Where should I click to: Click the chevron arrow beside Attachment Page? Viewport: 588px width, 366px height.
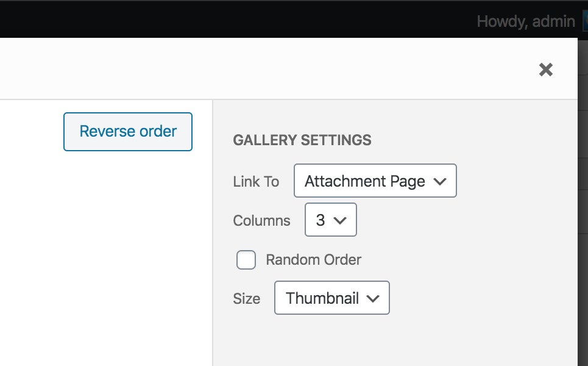tap(440, 182)
